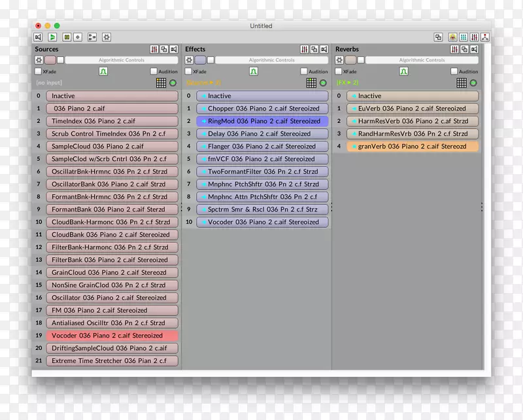523x420 pixels.
Task: Open the Effects track faders icon
Action: (x=304, y=50)
